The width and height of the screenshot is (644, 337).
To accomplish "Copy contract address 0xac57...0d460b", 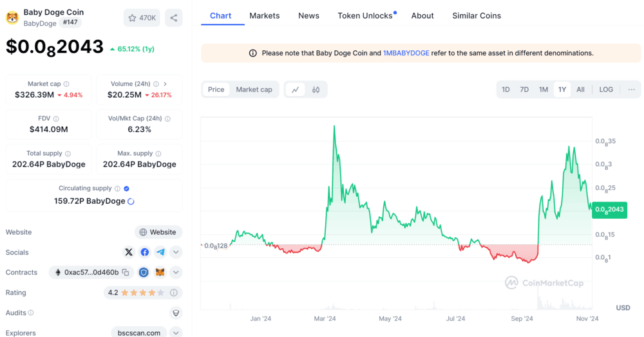I will point(126,272).
